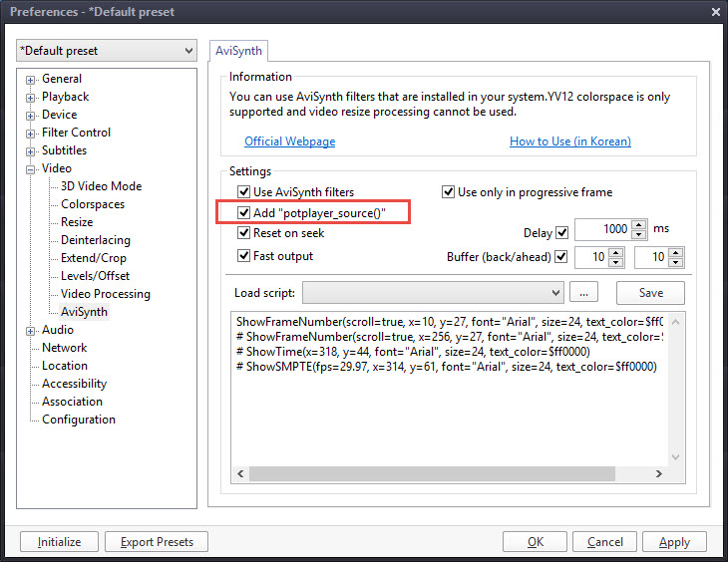Expand the Audio tree node

(30, 331)
